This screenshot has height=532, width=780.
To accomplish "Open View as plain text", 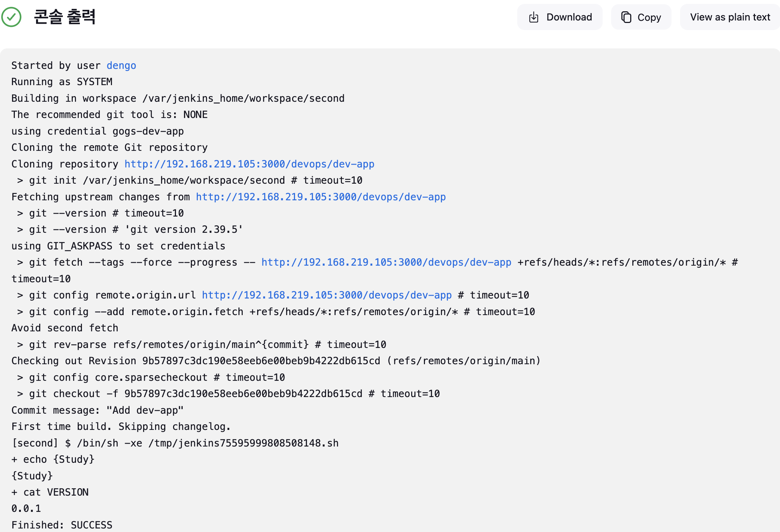I will pyautogui.click(x=730, y=17).
